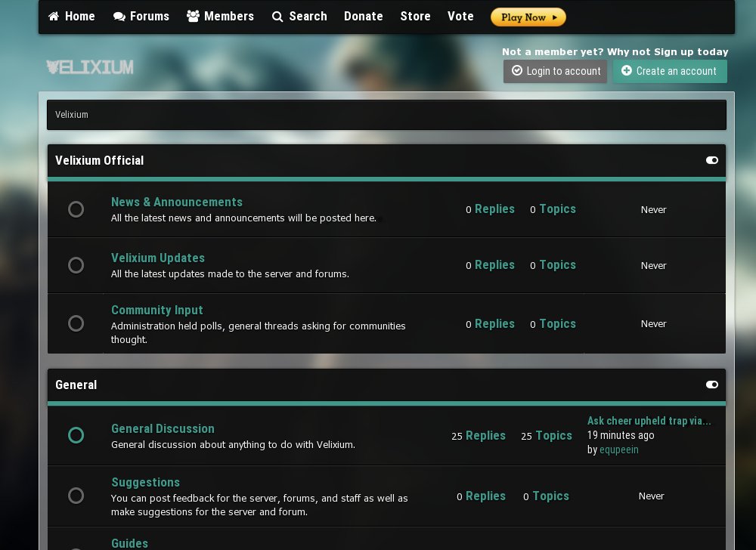Viewport: 756px width, 550px height.
Task: Click the forum status icon beside News & Announcements
Action: pyautogui.click(x=76, y=209)
